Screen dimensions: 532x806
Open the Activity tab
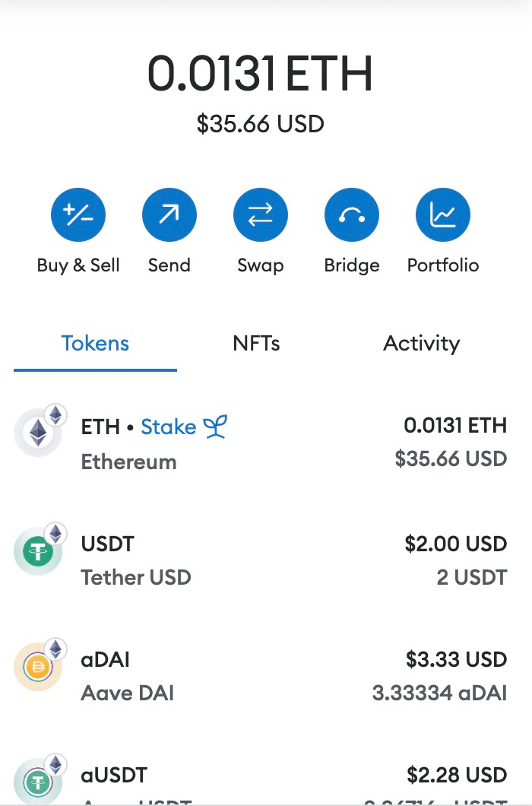pyautogui.click(x=421, y=344)
